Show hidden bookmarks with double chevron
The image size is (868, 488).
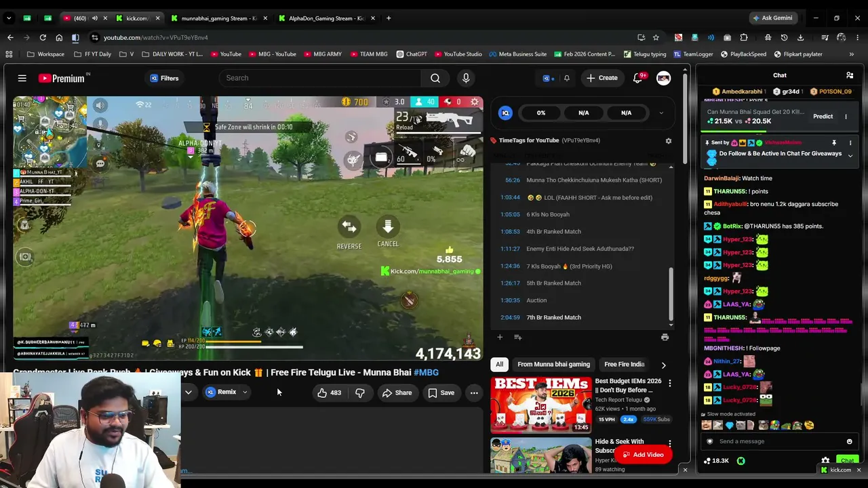[x=852, y=54]
